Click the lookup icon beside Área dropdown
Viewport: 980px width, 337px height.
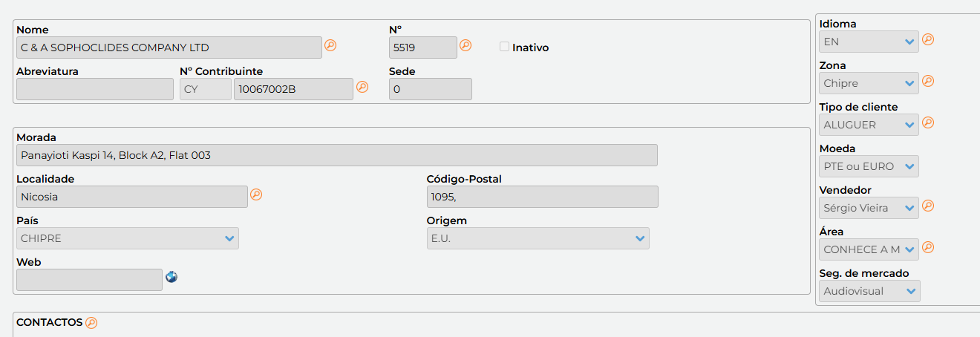coord(928,247)
